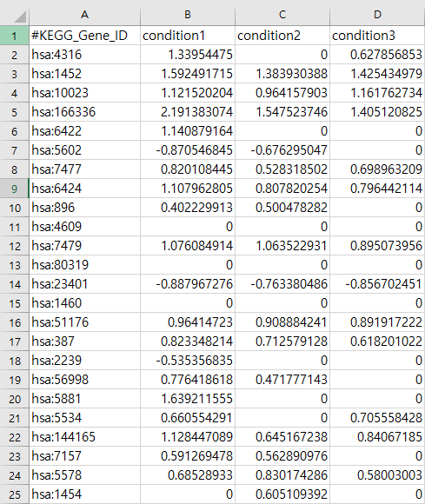Select cell hsa:10023
The image size is (425, 504).
(84, 93)
